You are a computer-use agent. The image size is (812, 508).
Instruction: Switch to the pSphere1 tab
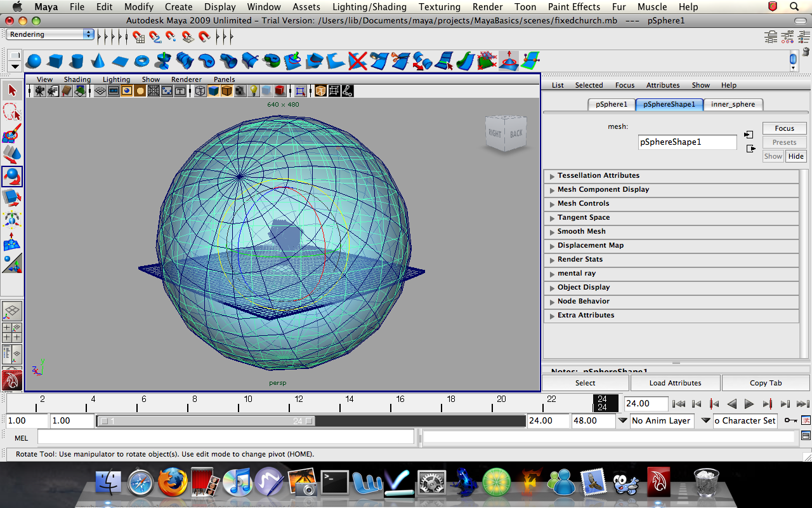[612, 105]
